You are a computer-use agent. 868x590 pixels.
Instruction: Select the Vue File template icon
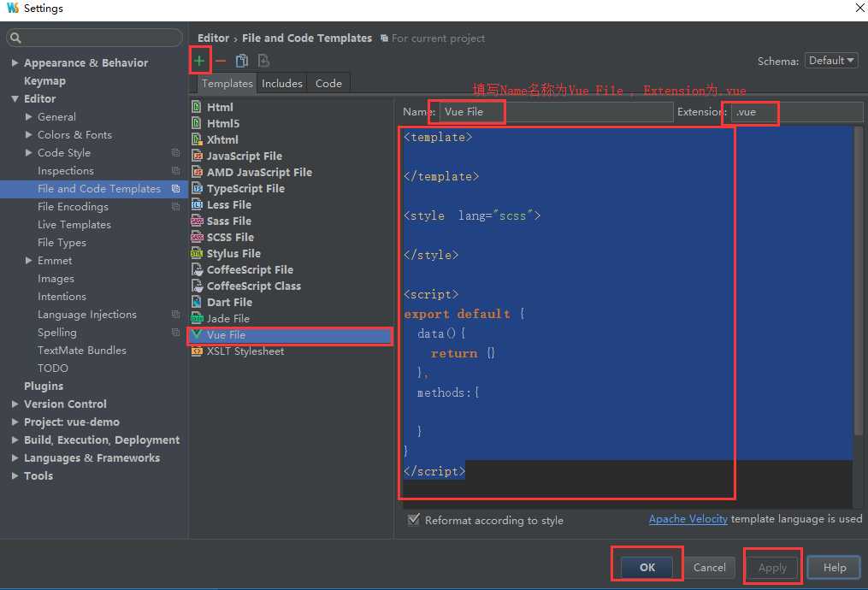(197, 334)
